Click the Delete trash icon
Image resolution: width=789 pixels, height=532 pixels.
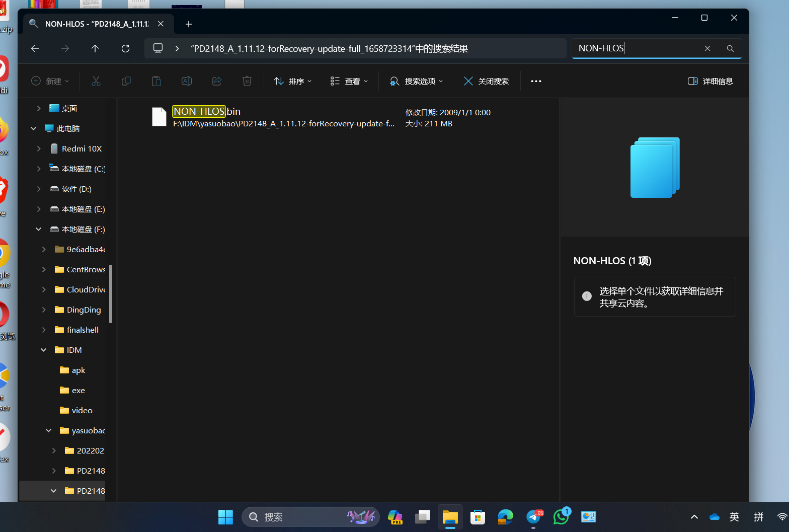247,81
